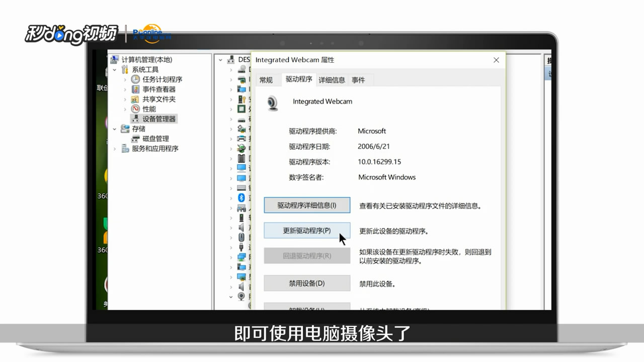The width and height of the screenshot is (644, 362).
Task: Close the Integrated Webcam 属性 dialog
Action: (x=496, y=60)
